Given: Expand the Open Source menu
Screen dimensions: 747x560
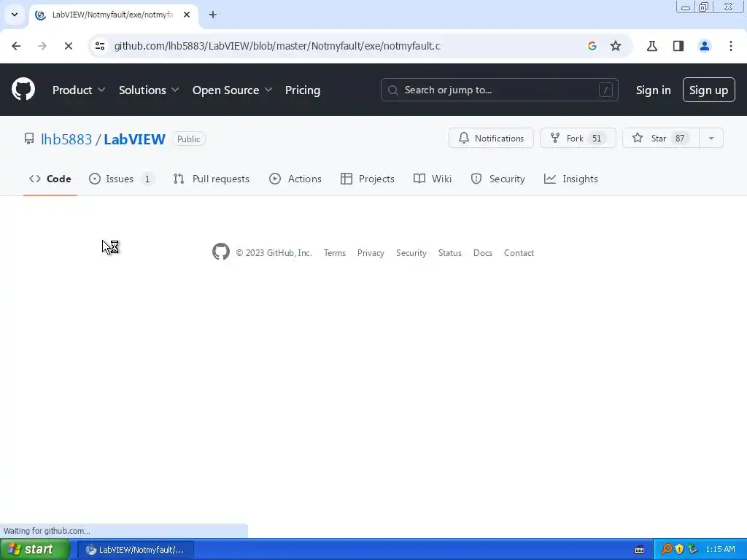Looking at the screenshot, I should [232, 90].
